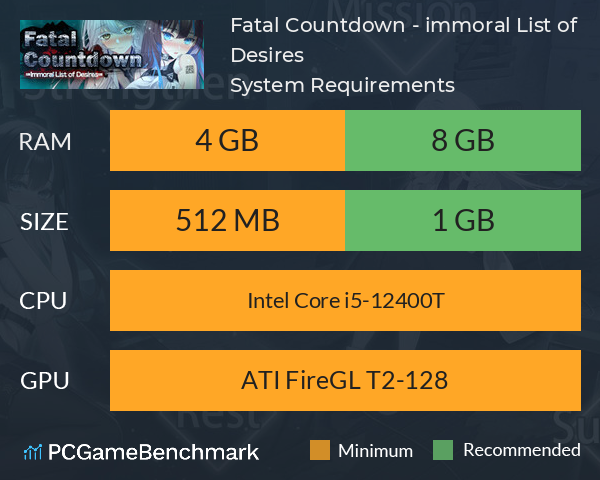Click the Recommended legend label

[522, 450]
